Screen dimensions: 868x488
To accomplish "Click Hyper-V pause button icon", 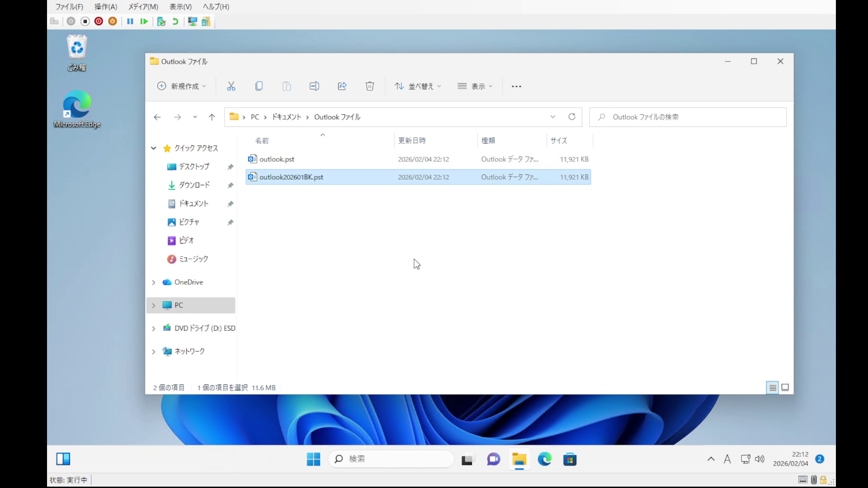I will tap(130, 21).
